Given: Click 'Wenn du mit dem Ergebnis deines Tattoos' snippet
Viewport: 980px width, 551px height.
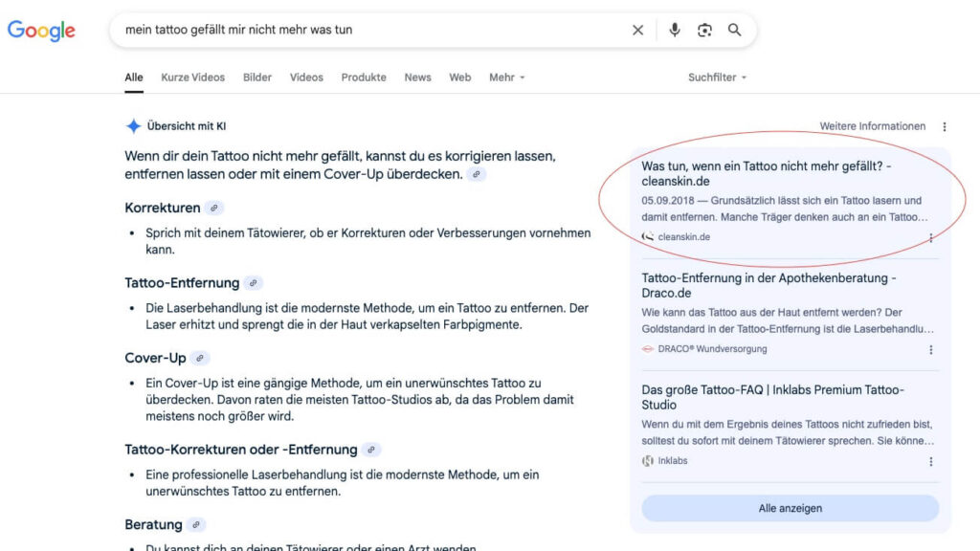Looking at the screenshot, I should (788, 432).
